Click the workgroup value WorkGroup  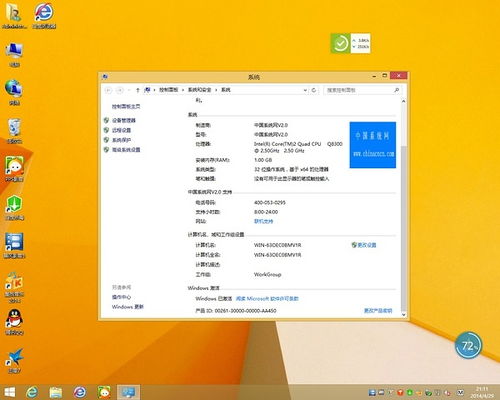coord(268,275)
